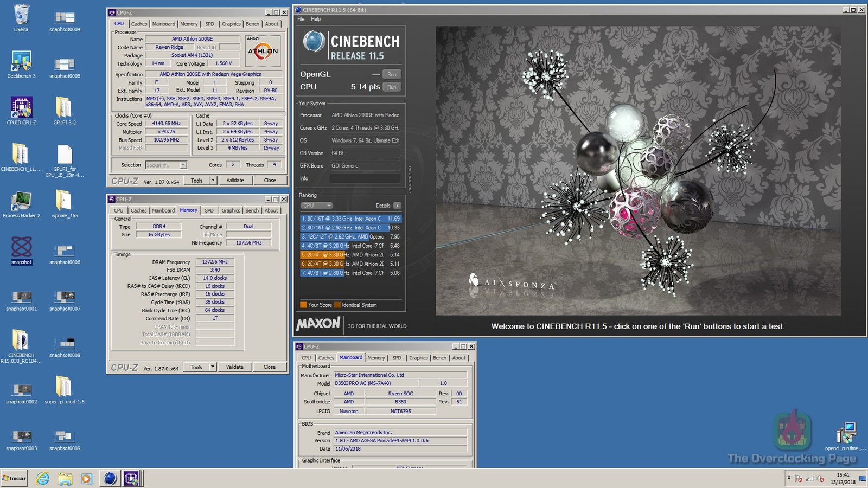Click the Internet Explorer taskbar icon
Image resolution: width=868 pixels, height=488 pixels.
(x=42, y=478)
